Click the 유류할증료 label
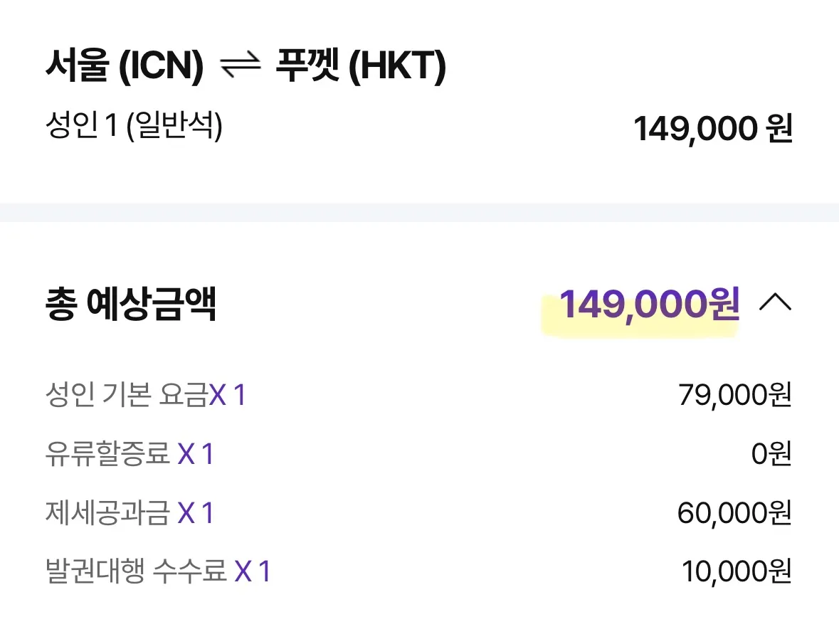 pyautogui.click(x=107, y=454)
